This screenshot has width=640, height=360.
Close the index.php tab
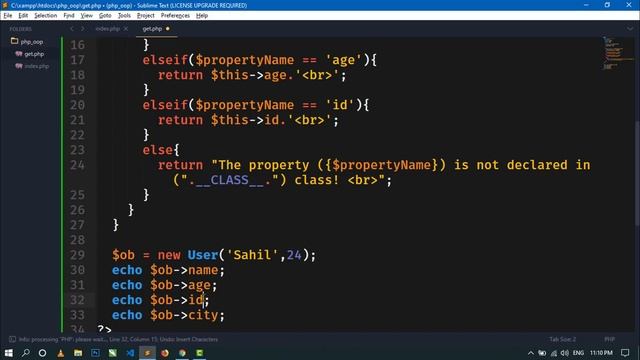(x=126, y=29)
